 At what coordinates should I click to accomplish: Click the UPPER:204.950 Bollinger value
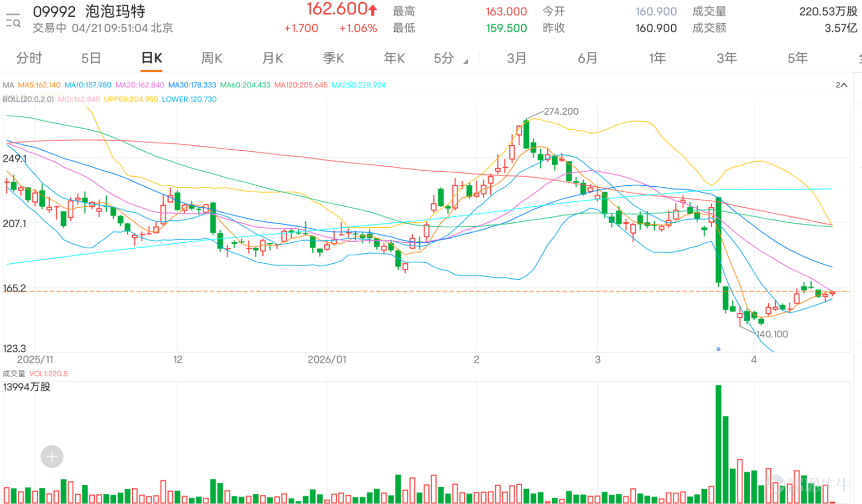[x=131, y=100]
